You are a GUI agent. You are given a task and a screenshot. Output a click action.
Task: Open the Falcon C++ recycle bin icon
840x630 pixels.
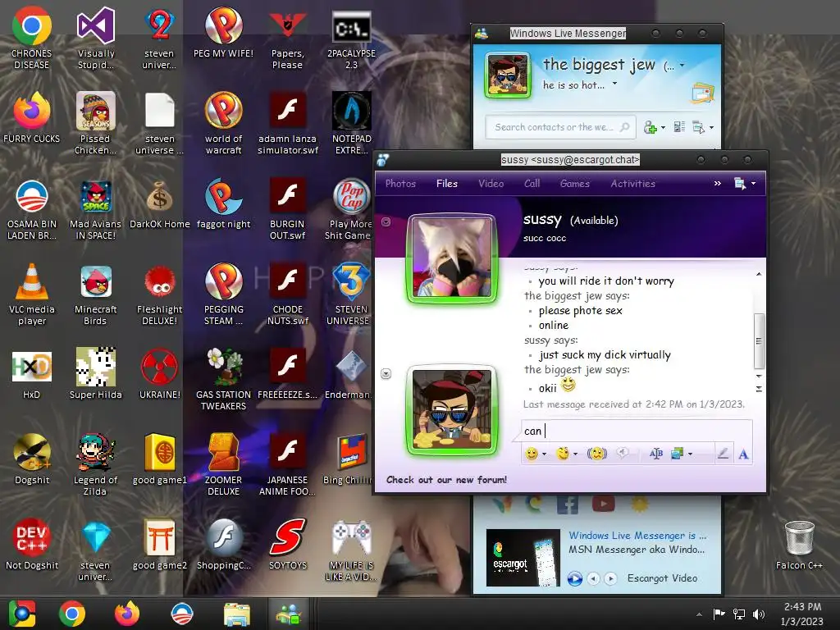click(799, 545)
